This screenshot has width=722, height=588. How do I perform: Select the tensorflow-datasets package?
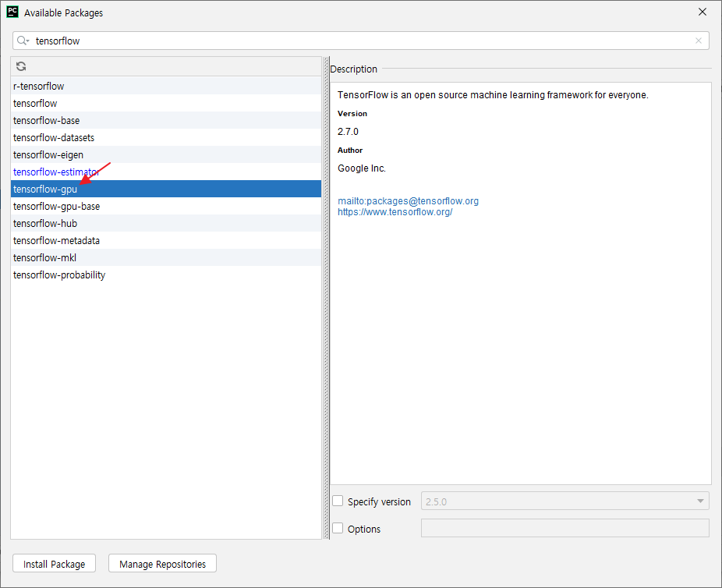[x=166, y=137]
